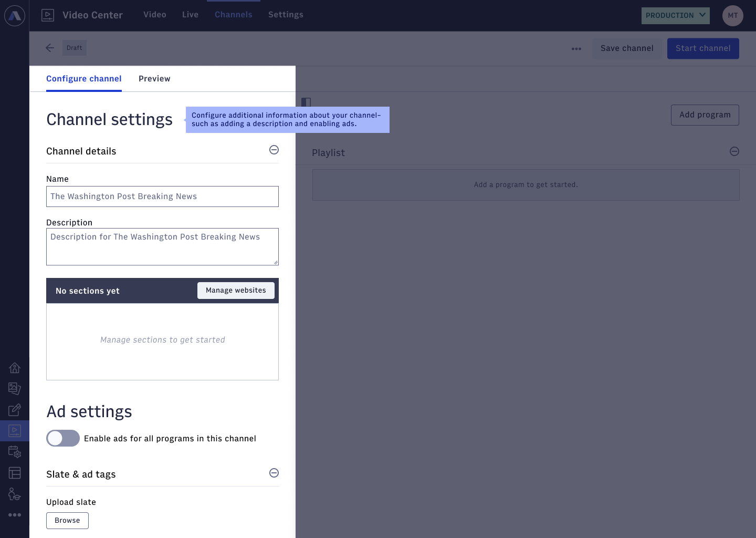Enable ads for all programs toggle

[x=63, y=438]
